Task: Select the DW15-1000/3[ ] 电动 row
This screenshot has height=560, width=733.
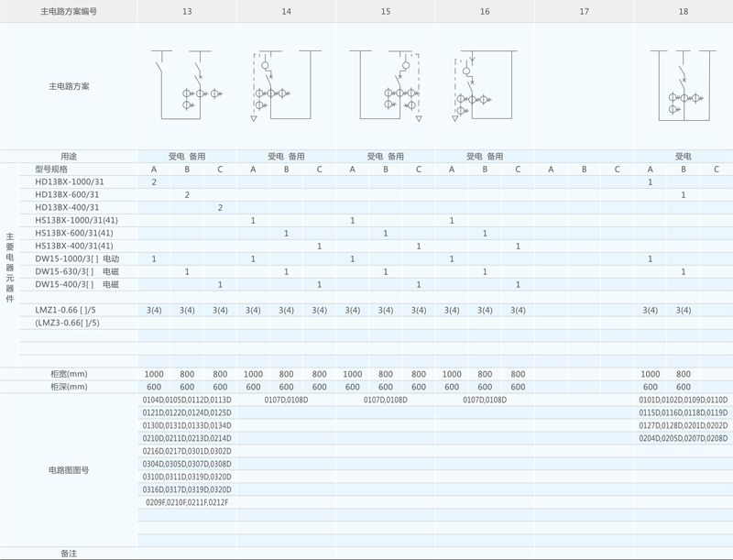Action: point(77,259)
